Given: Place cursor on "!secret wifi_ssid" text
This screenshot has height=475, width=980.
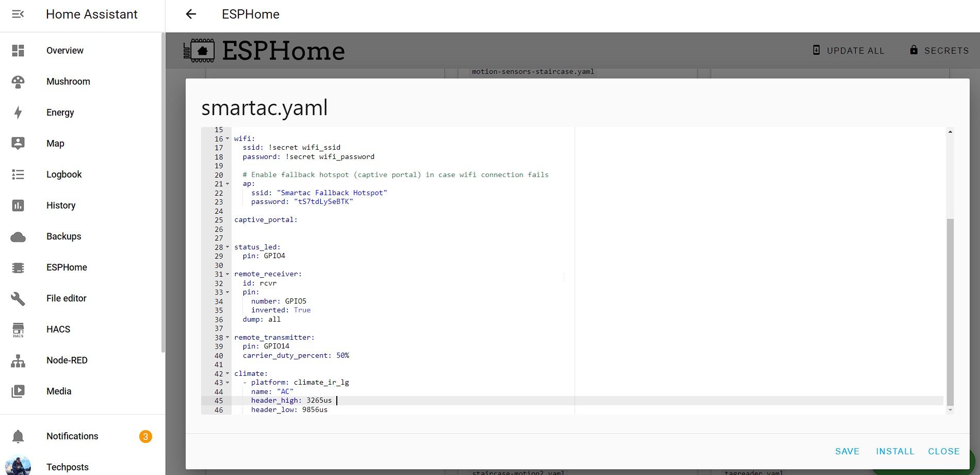Looking at the screenshot, I should 304,148.
